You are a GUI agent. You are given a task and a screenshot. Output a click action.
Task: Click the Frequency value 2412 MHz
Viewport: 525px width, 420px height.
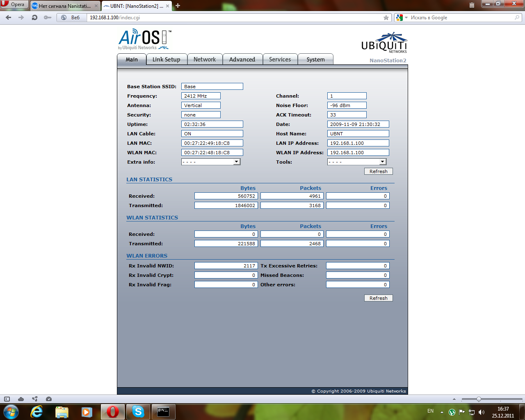tap(201, 96)
